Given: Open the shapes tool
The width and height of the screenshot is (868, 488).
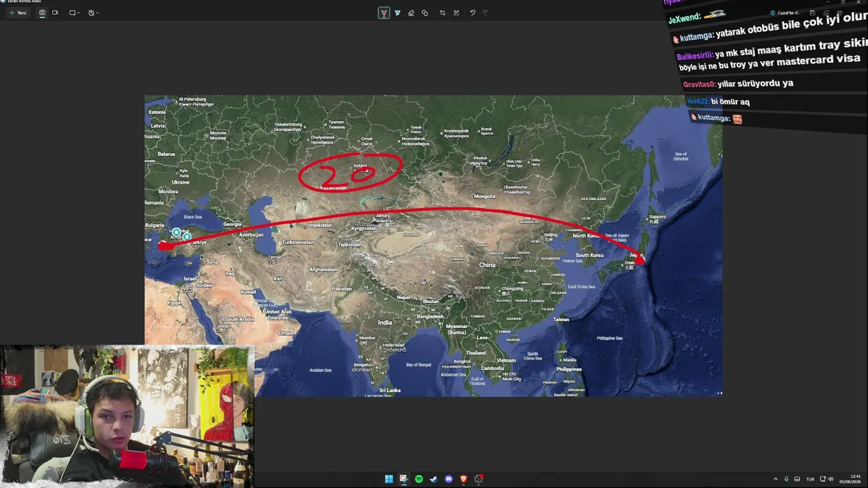Looking at the screenshot, I should (425, 13).
